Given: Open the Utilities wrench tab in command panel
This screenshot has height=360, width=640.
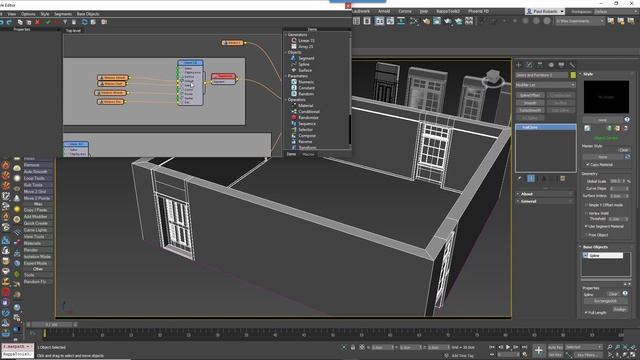Looking at the screenshot, I should point(572,65).
